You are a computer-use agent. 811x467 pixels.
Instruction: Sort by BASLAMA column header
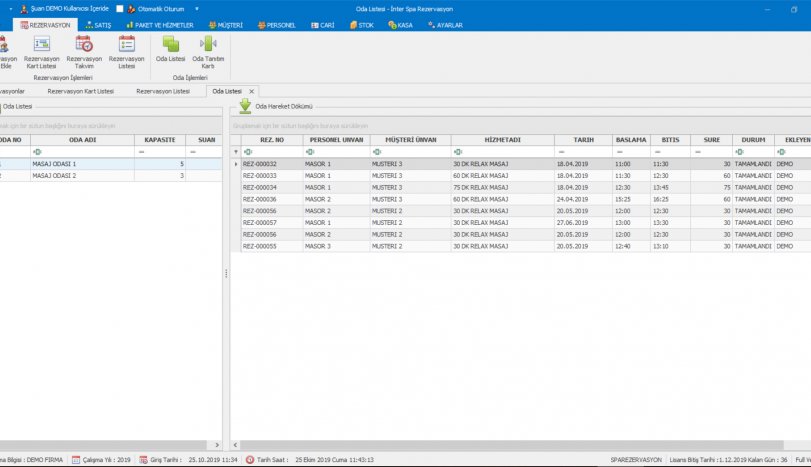pos(631,140)
